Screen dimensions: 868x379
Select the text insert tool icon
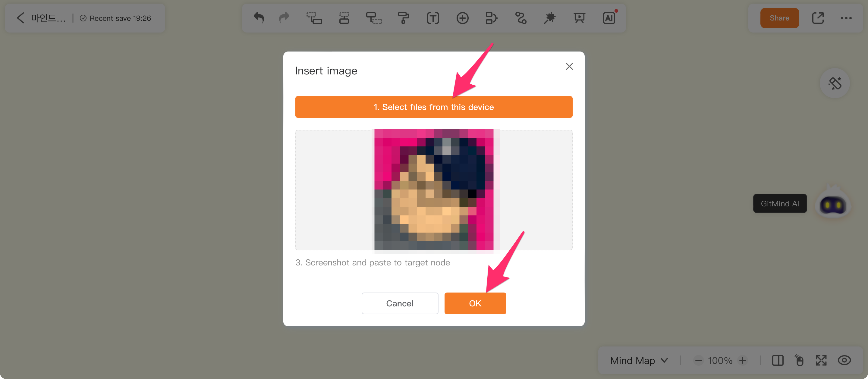click(433, 18)
